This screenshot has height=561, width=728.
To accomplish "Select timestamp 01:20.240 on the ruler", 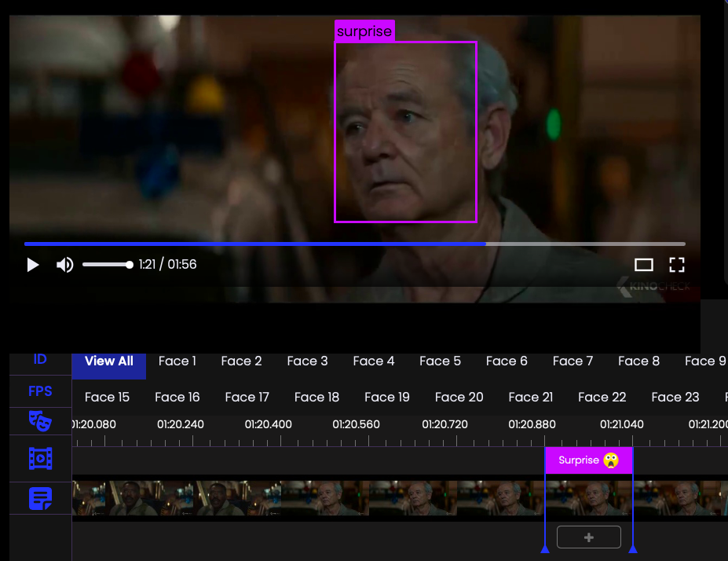I will [x=181, y=424].
